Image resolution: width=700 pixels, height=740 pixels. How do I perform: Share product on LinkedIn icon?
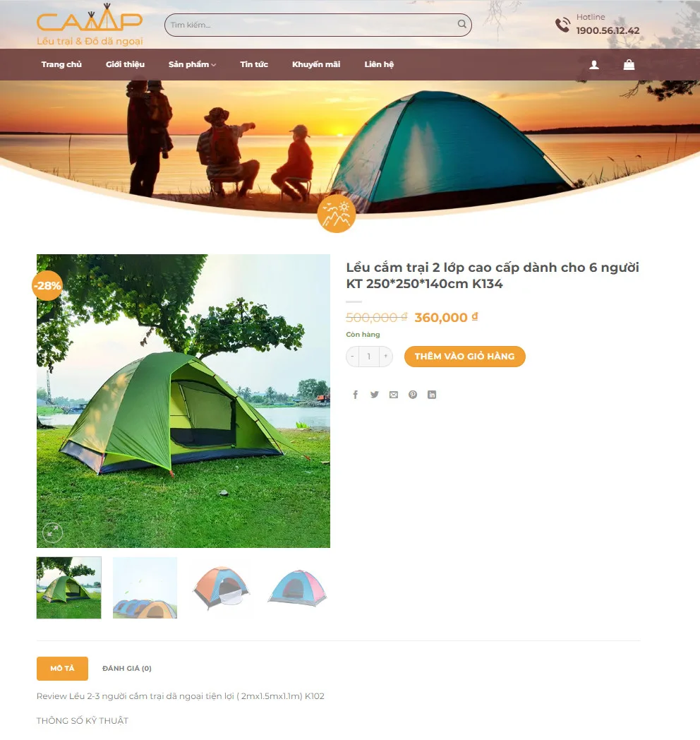(x=432, y=395)
